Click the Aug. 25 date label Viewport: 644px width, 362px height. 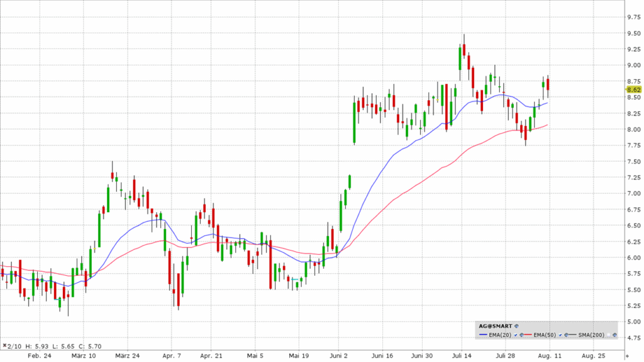click(x=594, y=356)
